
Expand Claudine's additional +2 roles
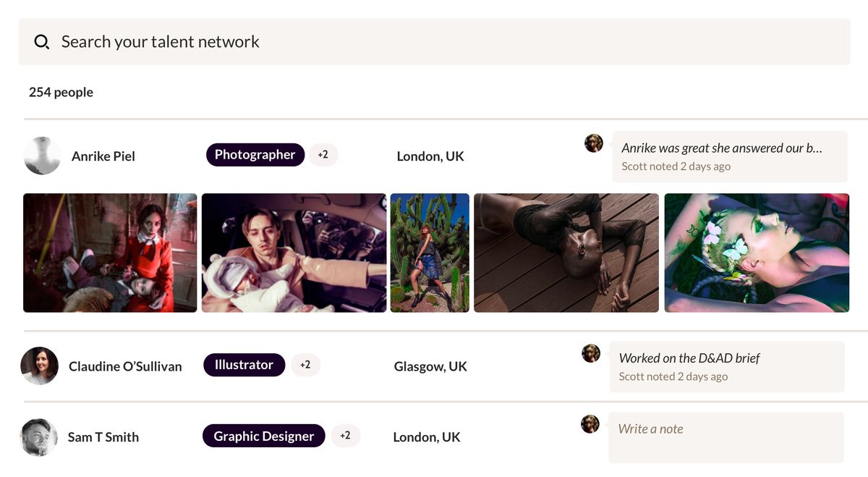[305, 365]
